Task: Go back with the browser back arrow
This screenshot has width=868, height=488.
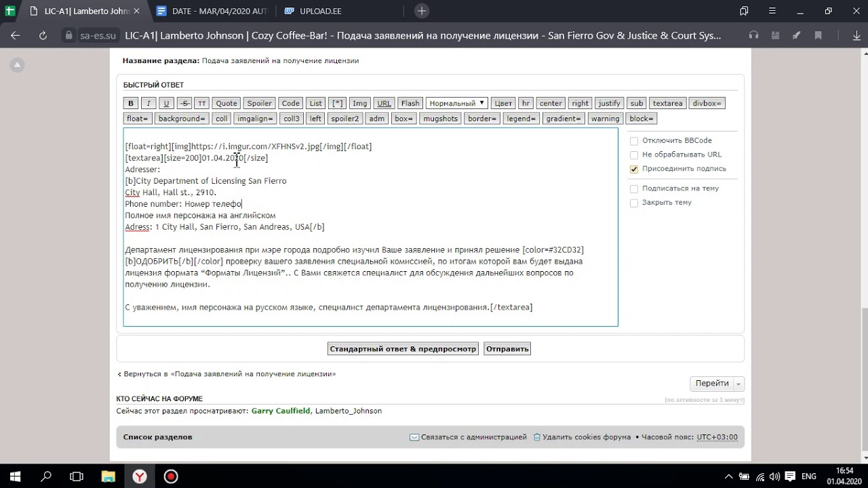Action: click(16, 35)
